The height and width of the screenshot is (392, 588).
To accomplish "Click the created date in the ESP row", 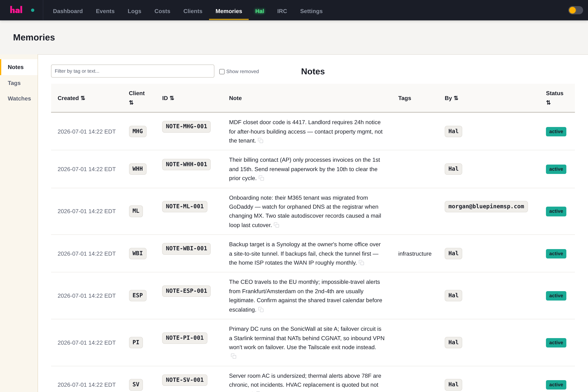I will (x=87, y=296).
